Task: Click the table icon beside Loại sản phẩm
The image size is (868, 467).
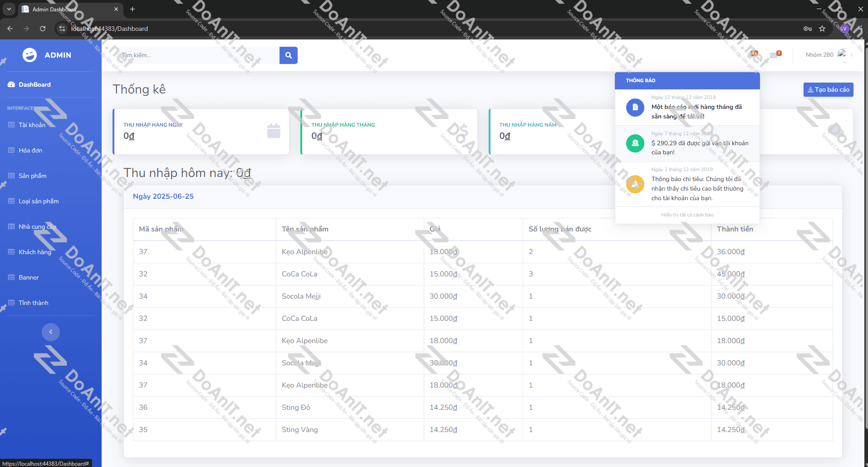Action: [11, 201]
